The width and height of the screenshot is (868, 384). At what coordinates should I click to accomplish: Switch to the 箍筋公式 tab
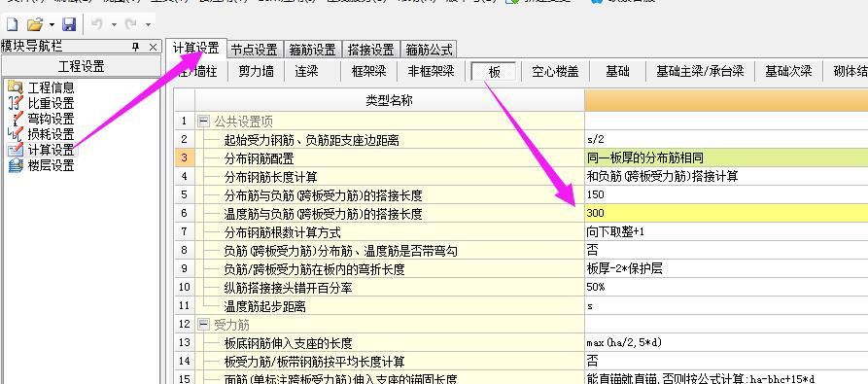429,50
